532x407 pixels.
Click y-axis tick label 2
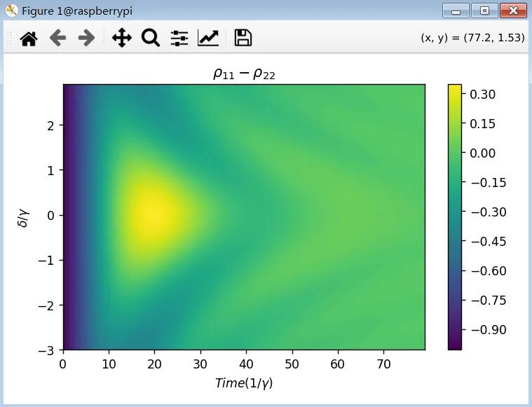pyautogui.click(x=51, y=125)
